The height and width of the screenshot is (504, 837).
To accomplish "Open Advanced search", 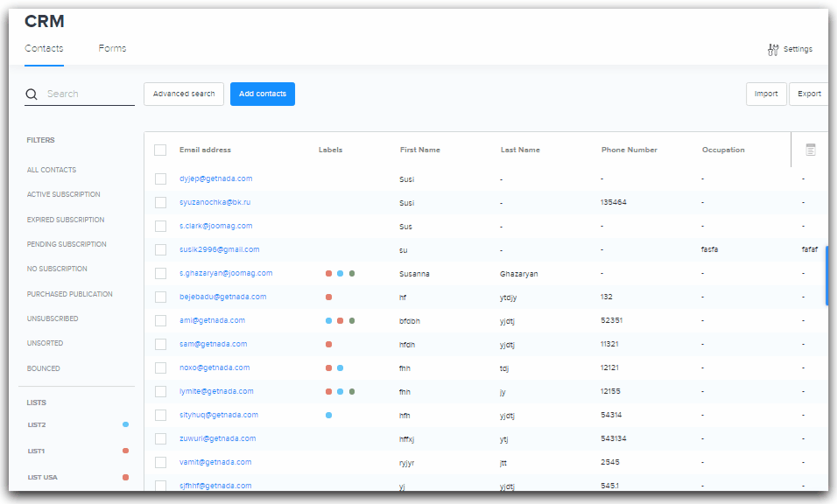I will [x=184, y=94].
